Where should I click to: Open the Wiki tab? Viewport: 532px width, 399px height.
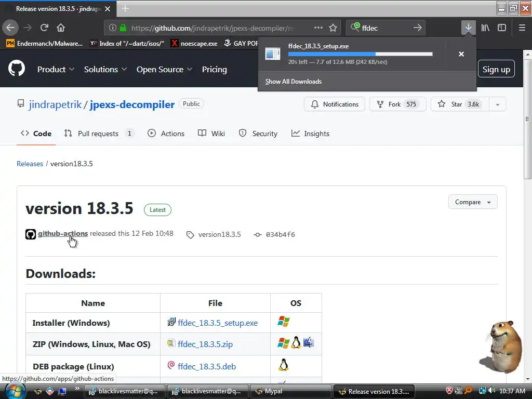point(211,134)
